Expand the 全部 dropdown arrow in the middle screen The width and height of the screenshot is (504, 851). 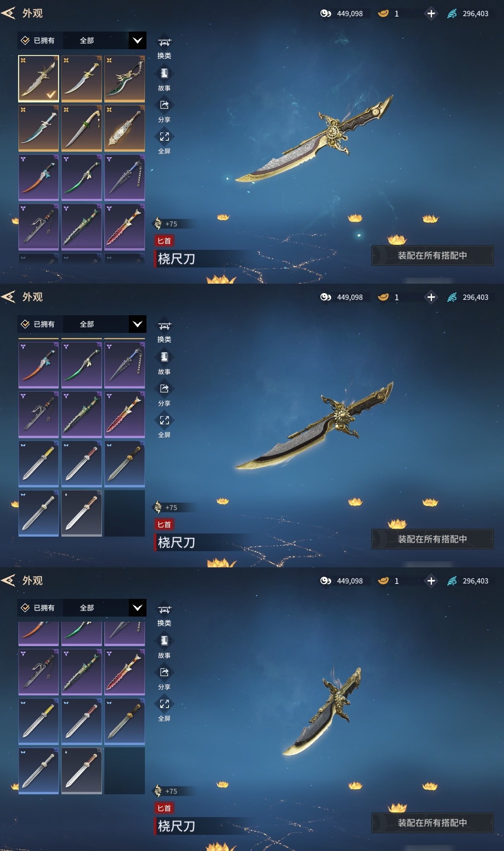[137, 324]
